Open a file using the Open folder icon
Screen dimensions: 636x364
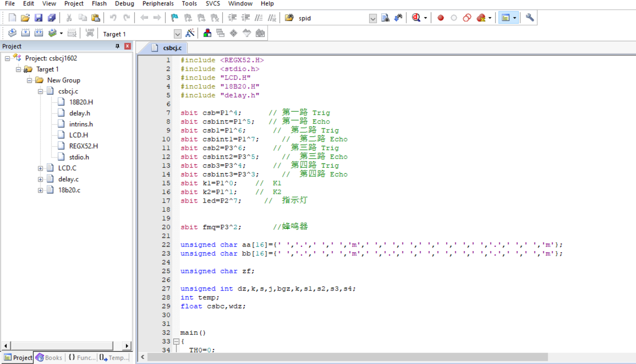pyautogui.click(x=25, y=18)
